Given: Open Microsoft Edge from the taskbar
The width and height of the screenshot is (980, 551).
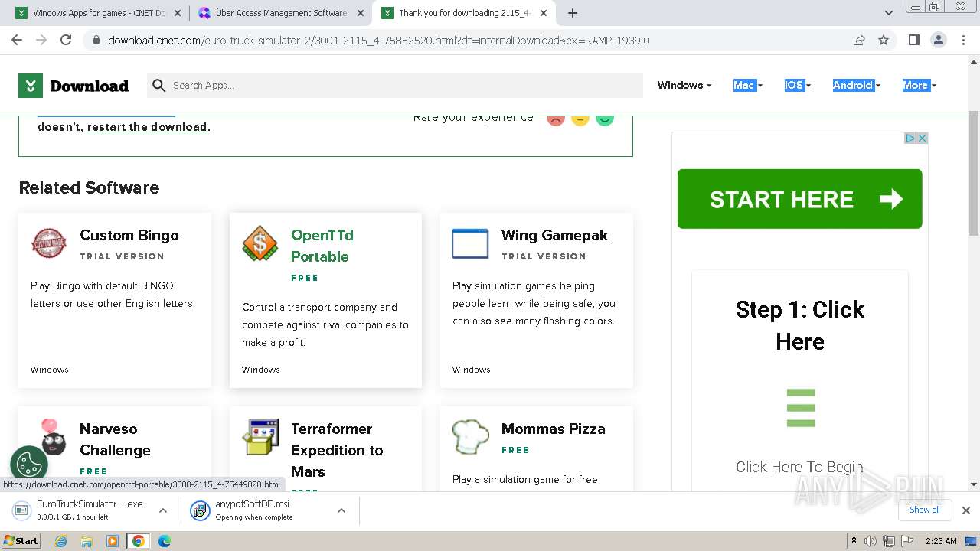Looking at the screenshot, I should (x=165, y=541).
